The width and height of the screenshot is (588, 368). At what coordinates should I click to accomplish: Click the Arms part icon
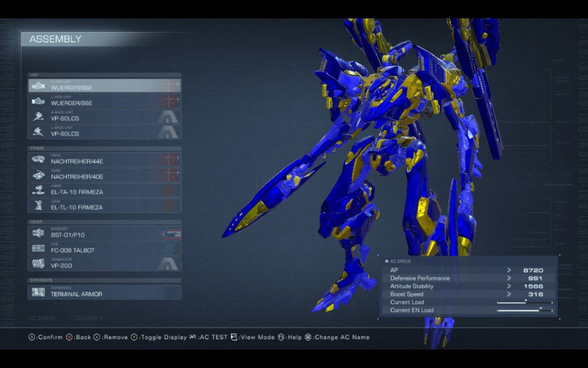coord(38,190)
